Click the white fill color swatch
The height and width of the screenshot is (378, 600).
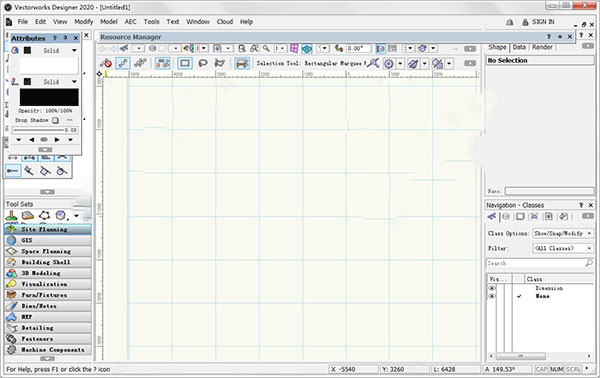click(49, 66)
